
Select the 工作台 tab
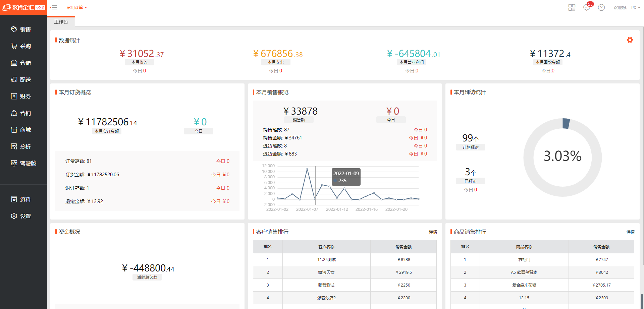click(61, 22)
